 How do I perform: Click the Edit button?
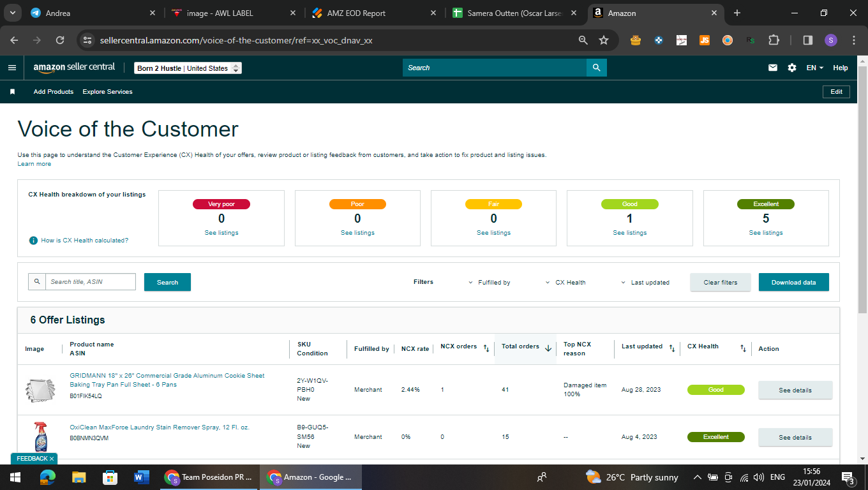836,92
